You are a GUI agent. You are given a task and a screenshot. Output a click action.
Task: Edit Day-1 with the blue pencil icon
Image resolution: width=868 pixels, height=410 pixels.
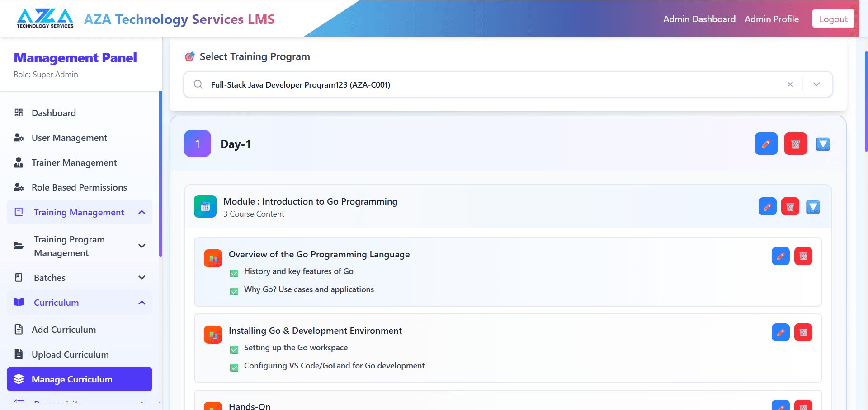pyautogui.click(x=766, y=144)
